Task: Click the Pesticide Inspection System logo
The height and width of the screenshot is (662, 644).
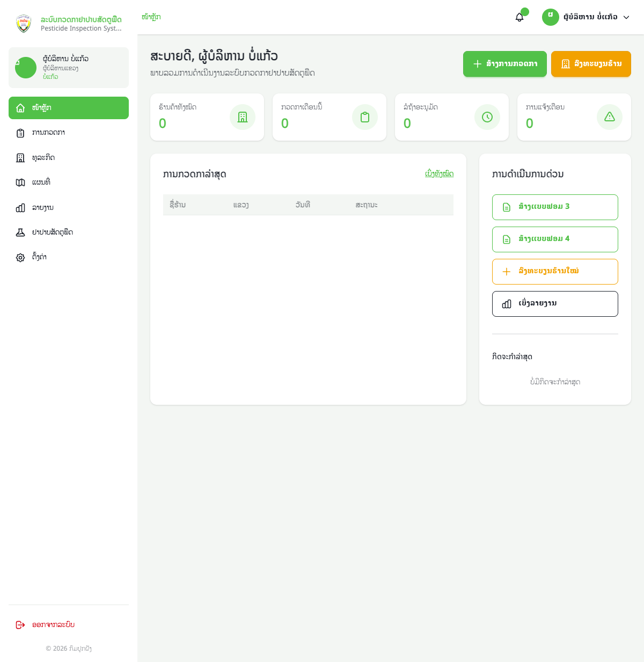Action: 24,24
